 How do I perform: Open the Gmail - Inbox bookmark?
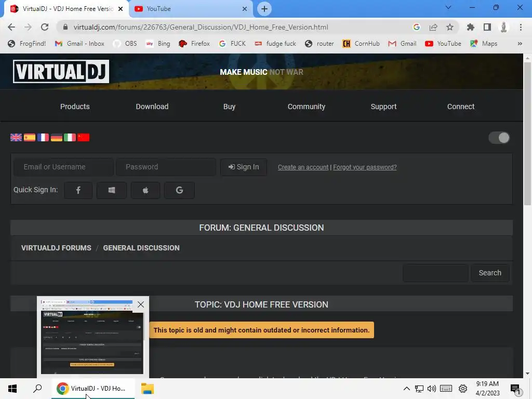(x=79, y=44)
